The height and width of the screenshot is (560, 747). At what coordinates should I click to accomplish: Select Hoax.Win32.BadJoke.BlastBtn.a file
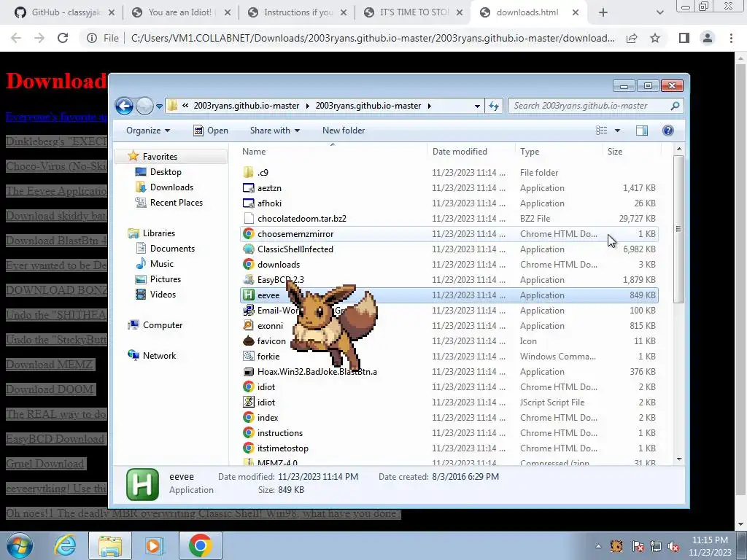pos(317,371)
